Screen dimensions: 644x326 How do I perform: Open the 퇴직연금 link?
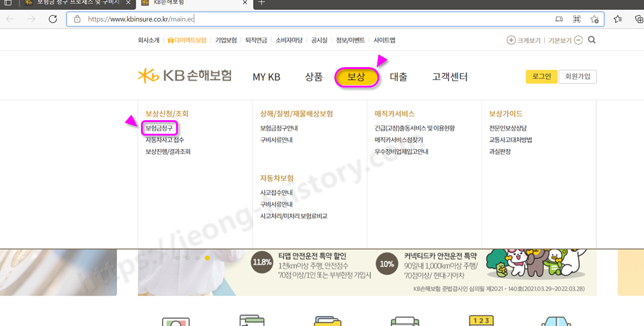256,40
